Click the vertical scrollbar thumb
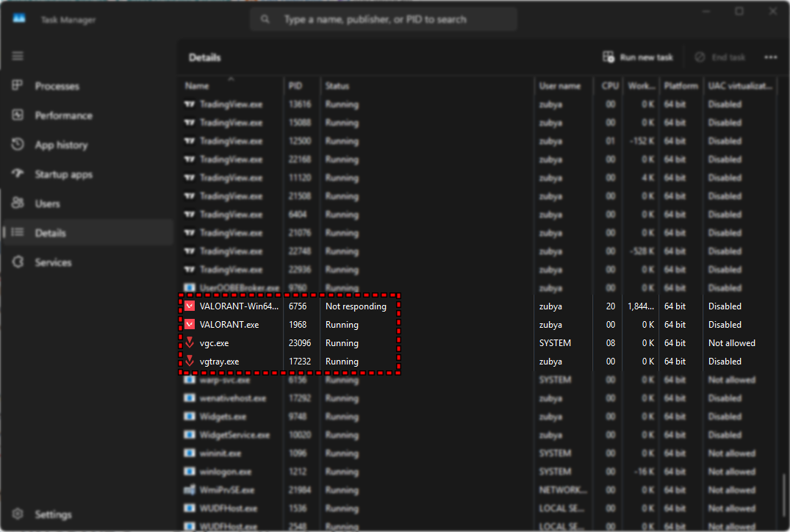790x532 pixels. coord(783,497)
